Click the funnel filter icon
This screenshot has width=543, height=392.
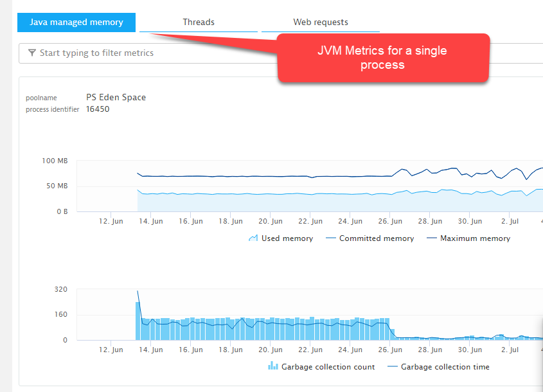click(31, 53)
